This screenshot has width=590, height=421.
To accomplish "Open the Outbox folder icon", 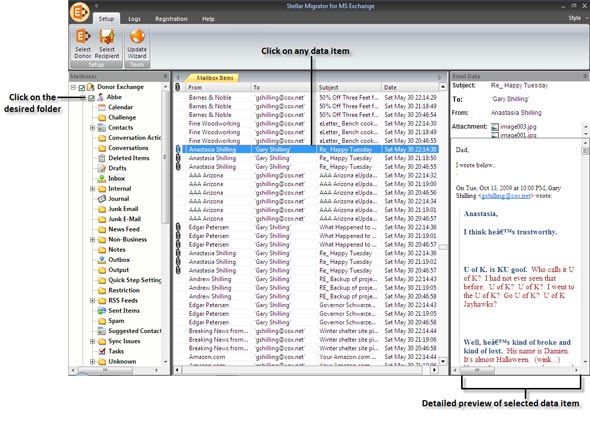I will (x=102, y=260).
